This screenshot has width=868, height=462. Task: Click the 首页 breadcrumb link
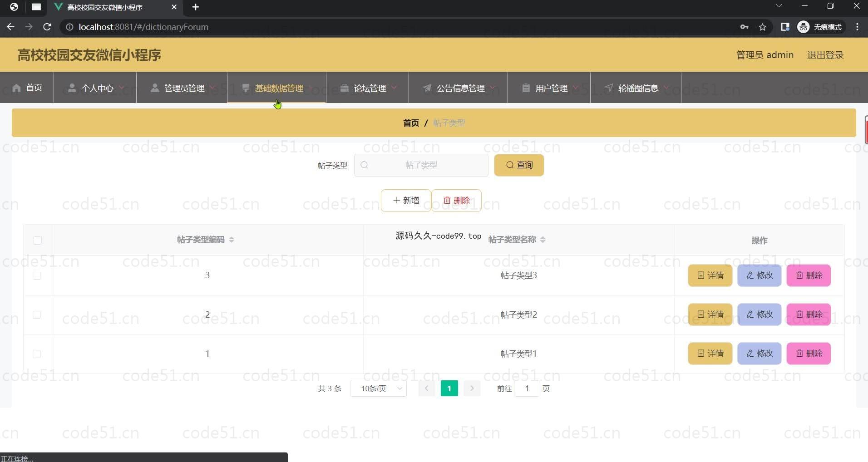click(x=411, y=123)
